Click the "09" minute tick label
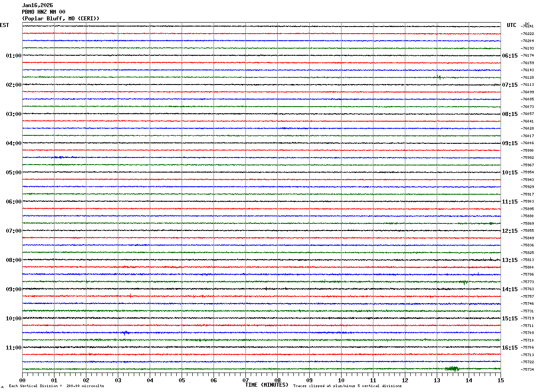536x392 pixels. 309,380
